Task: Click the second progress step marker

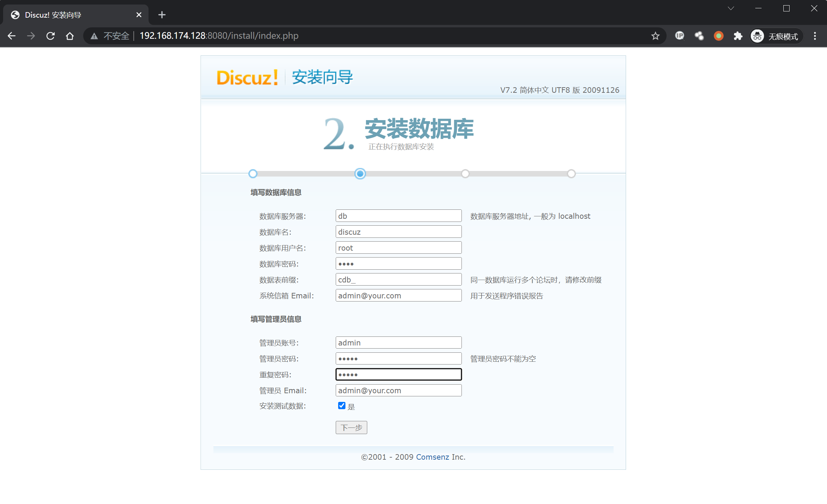Action: pyautogui.click(x=360, y=173)
